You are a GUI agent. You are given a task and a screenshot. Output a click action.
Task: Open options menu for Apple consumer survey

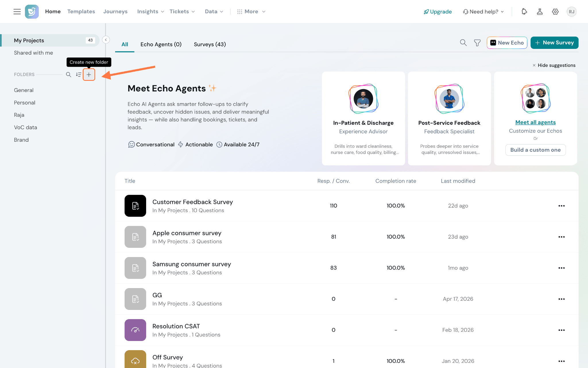tap(562, 237)
